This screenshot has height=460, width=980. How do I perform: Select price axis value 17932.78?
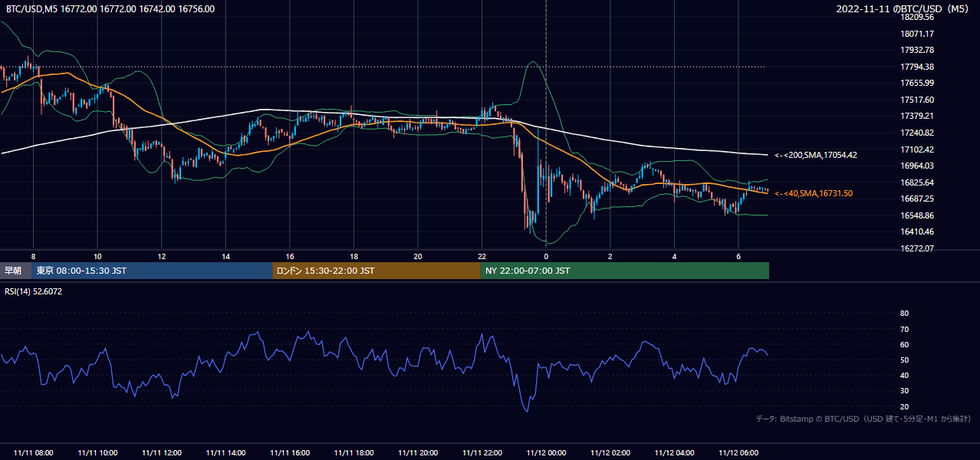[x=917, y=50]
